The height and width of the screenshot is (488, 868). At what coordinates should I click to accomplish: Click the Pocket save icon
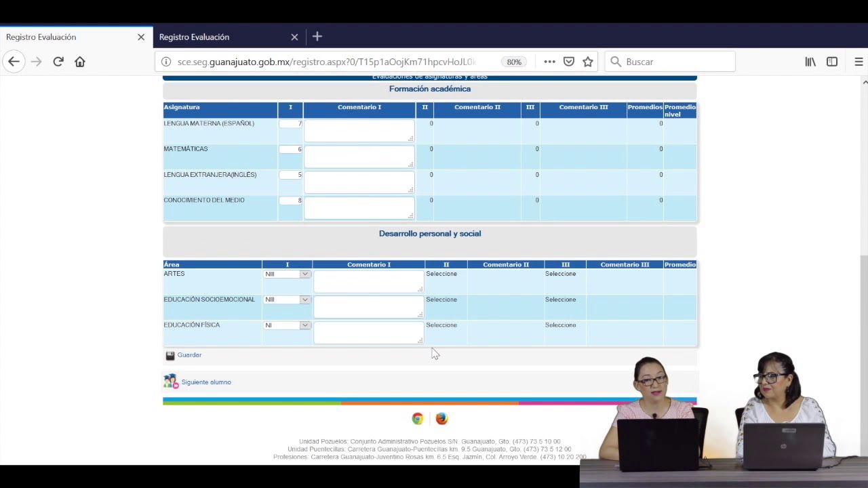[x=569, y=62]
